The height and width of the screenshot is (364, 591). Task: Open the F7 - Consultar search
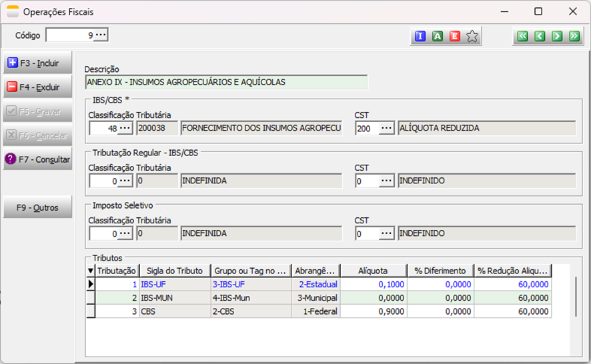pos(38,159)
